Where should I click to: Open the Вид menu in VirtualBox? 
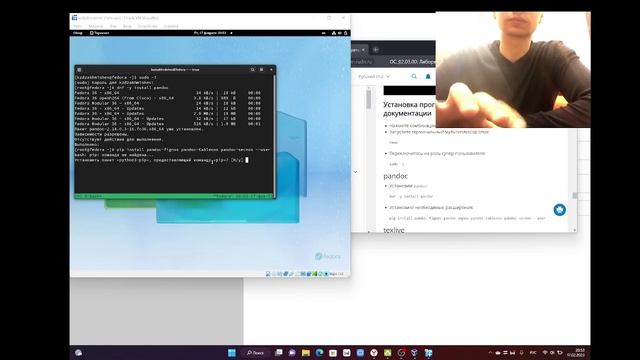tap(113, 26)
